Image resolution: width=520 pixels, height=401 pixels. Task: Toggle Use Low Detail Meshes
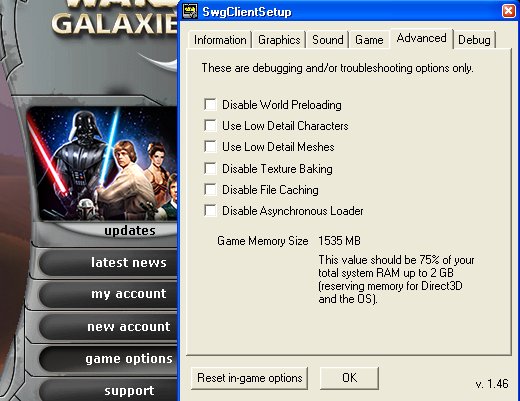[x=210, y=147]
